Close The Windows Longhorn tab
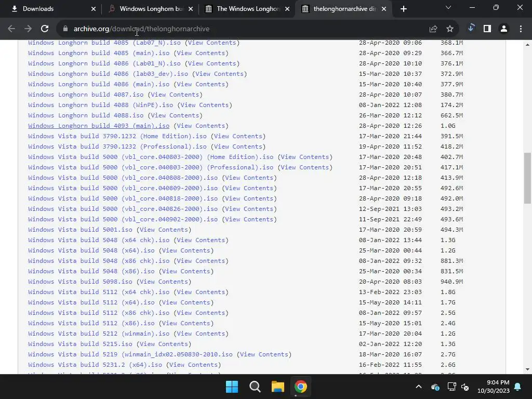The width and height of the screenshot is (532, 399). [287, 9]
